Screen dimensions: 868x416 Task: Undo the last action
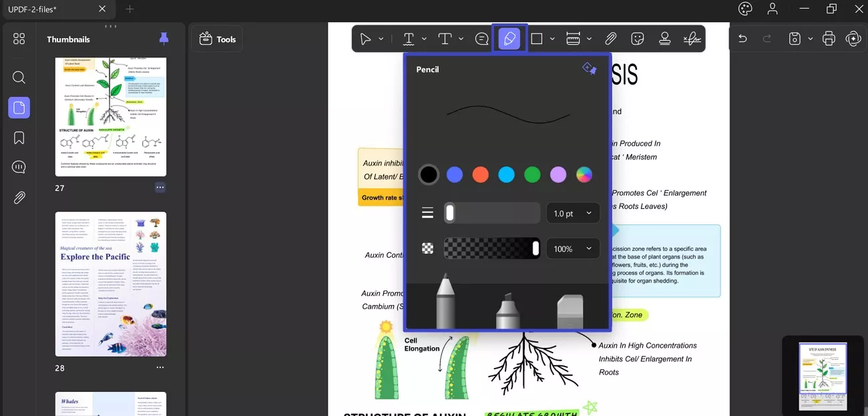(742, 39)
